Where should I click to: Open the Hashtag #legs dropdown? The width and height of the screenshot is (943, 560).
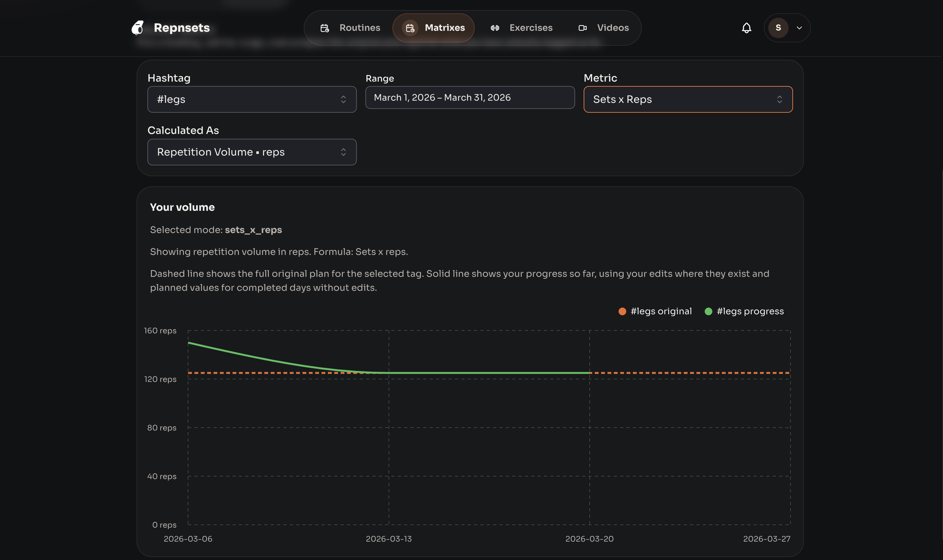click(x=252, y=99)
